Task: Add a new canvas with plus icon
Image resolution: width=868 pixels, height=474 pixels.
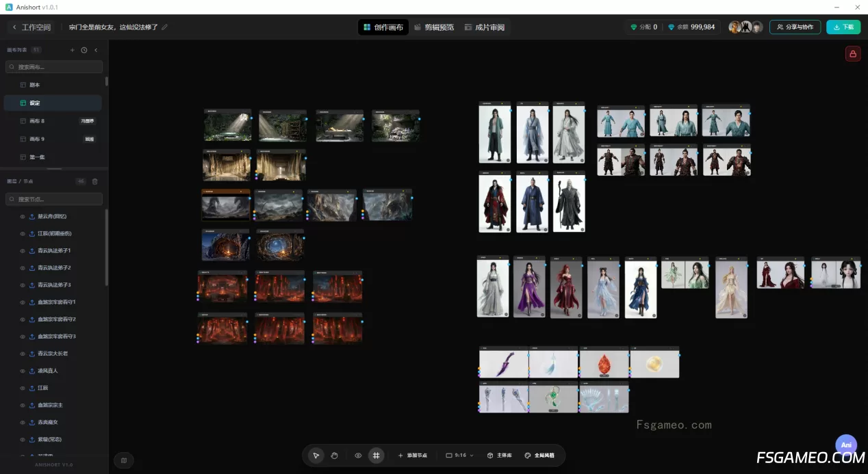Action: 73,50
